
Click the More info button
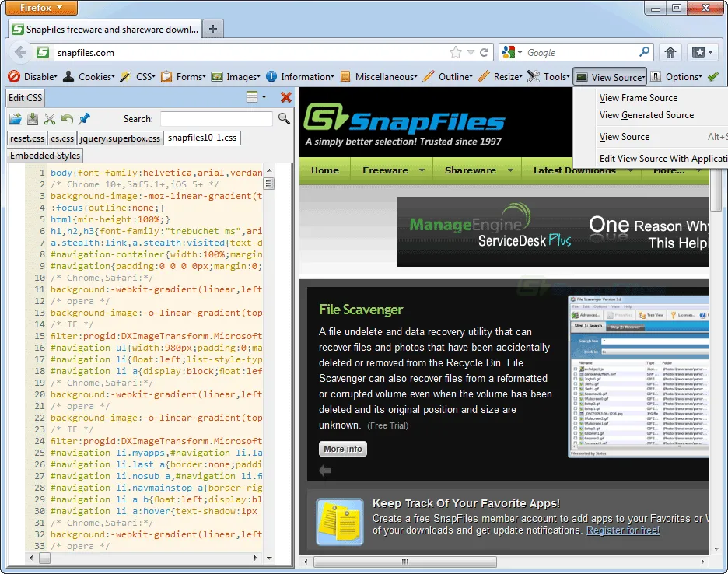[x=343, y=449]
